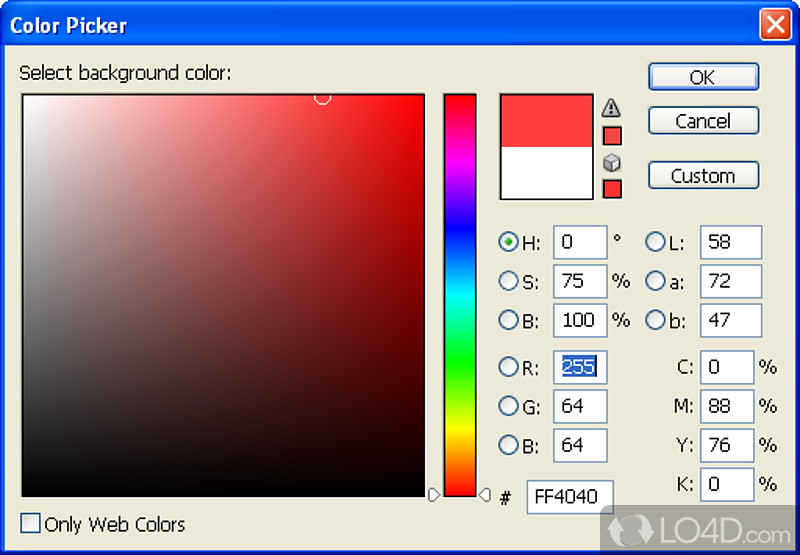Select the R red radio button

(508, 366)
